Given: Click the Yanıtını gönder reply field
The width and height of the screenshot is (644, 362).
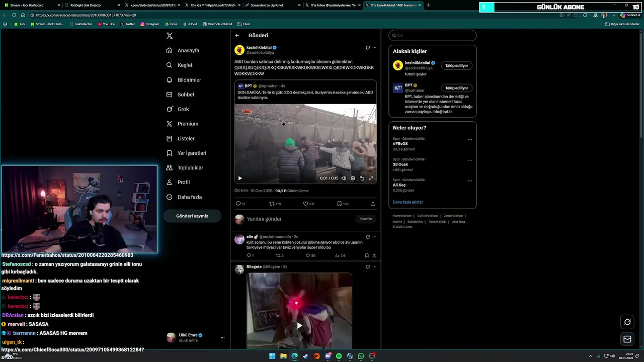Looking at the screenshot, I should tap(299, 219).
